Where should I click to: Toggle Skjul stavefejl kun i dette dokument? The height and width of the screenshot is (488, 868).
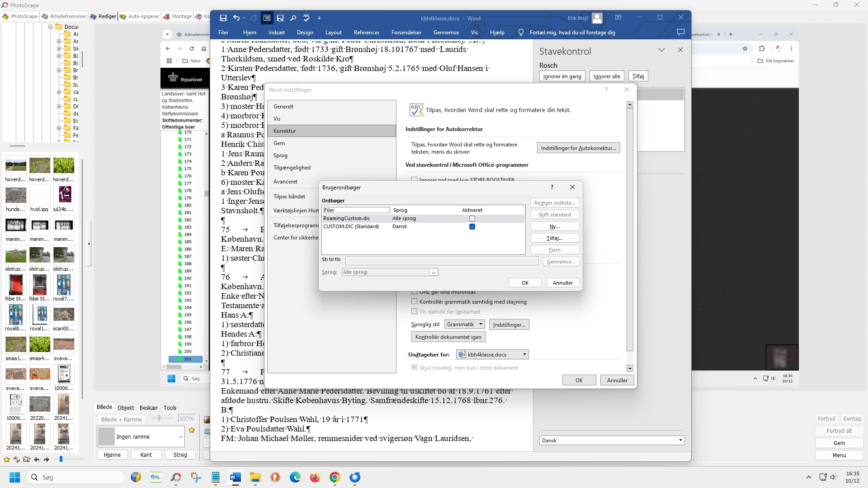click(x=414, y=367)
